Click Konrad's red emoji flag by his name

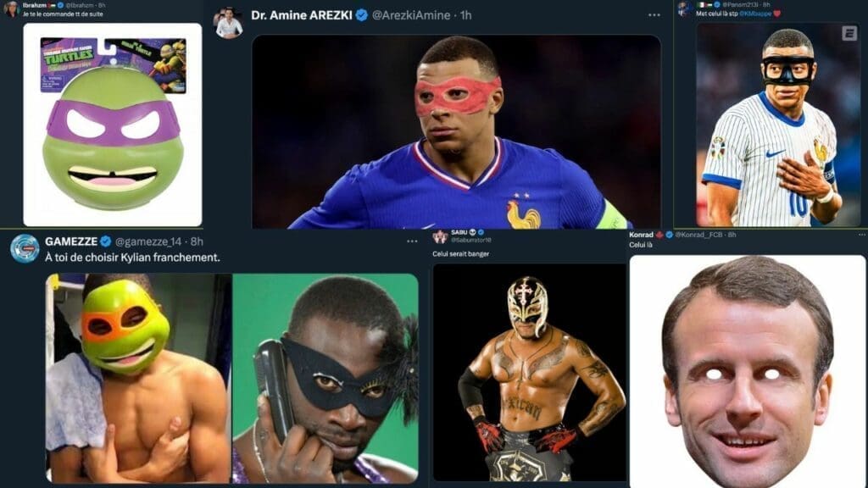click(659, 235)
